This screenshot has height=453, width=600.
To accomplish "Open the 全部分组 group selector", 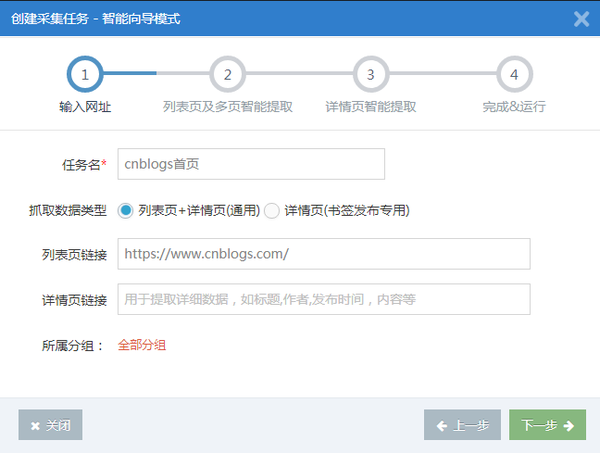I will click(x=142, y=345).
